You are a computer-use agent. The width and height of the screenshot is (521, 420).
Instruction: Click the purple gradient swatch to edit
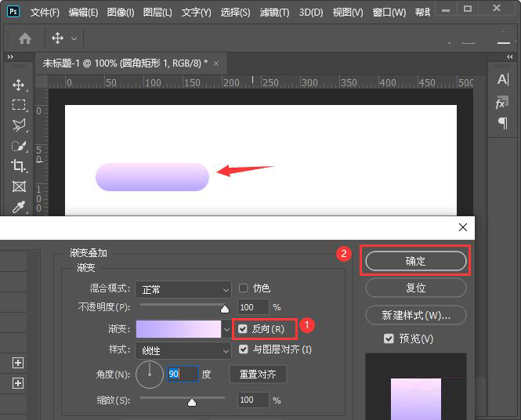pos(179,329)
